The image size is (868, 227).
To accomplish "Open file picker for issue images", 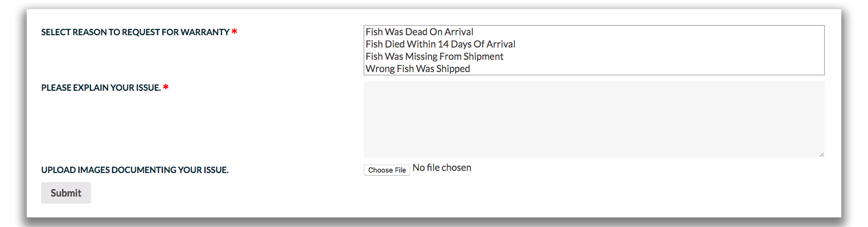I will pyautogui.click(x=387, y=170).
